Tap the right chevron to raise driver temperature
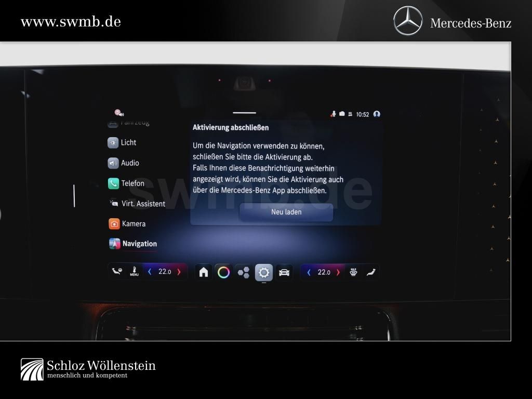The image size is (532, 399). [179, 271]
